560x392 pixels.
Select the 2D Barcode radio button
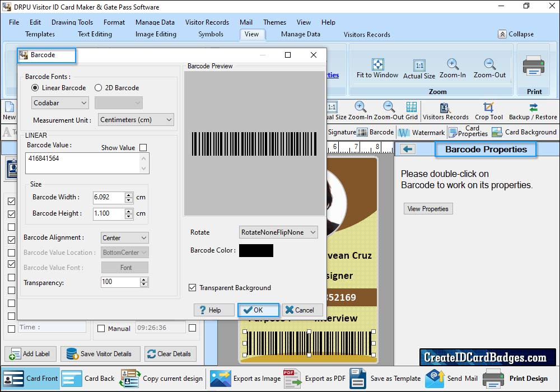pos(98,88)
